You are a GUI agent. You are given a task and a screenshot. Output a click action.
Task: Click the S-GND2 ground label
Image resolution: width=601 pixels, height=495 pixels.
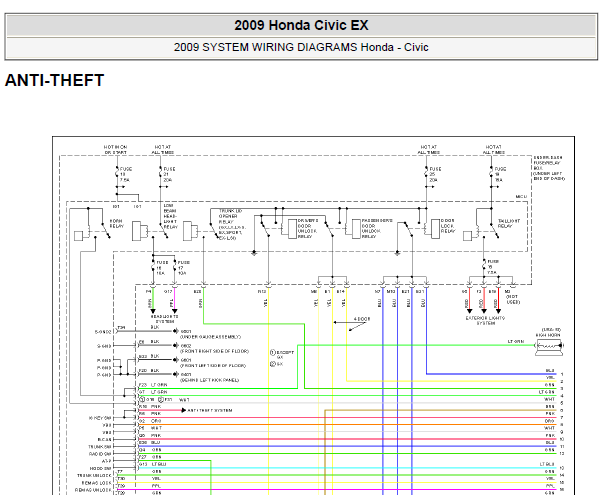tap(103, 332)
